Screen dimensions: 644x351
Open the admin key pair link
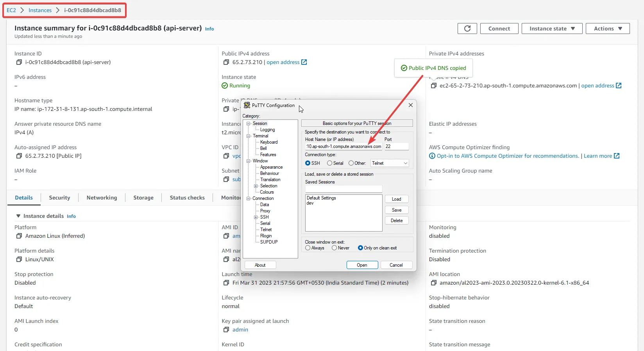pos(240,330)
